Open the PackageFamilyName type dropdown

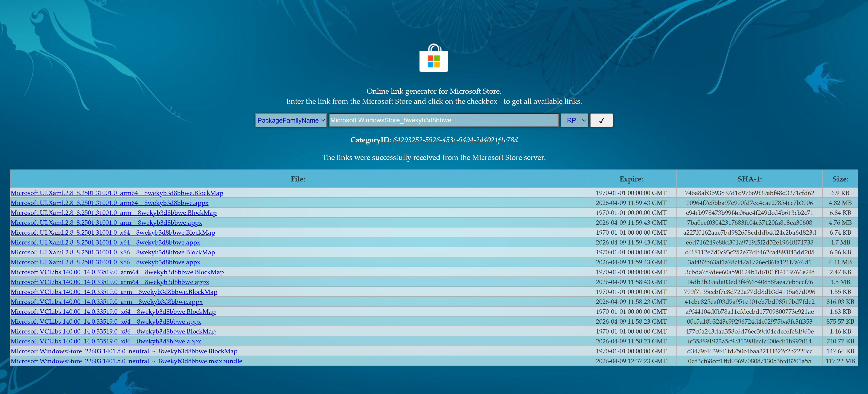(x=291, y=120)
